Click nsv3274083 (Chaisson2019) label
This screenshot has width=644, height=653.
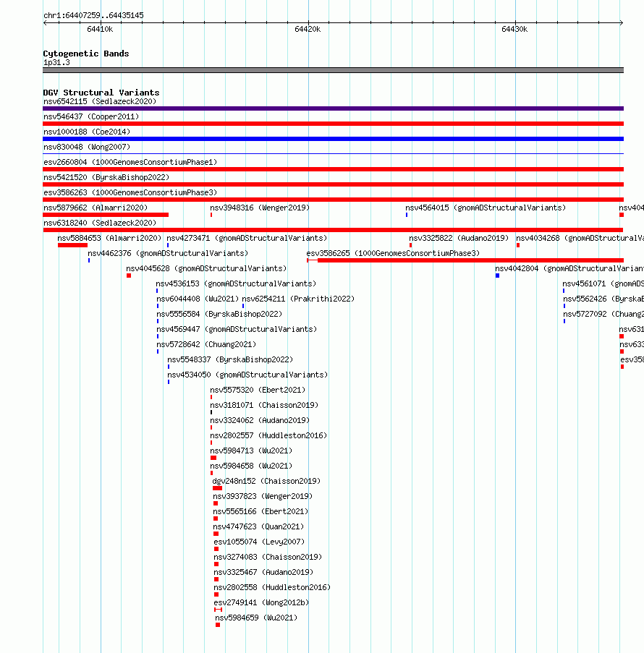click(x=268, y=558)
